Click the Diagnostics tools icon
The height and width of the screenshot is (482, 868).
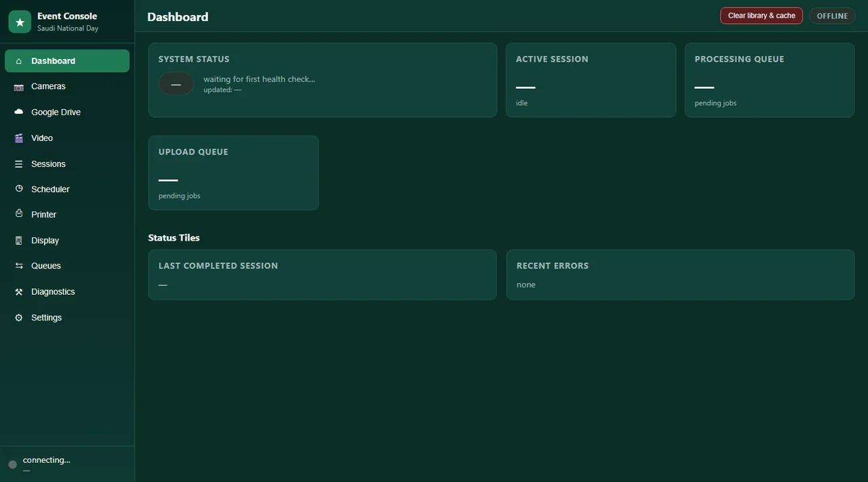tap(18, 292)
